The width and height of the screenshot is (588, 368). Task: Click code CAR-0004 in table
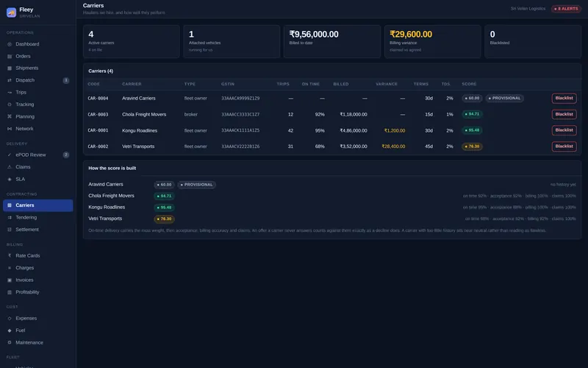click(x=98, y=99)
